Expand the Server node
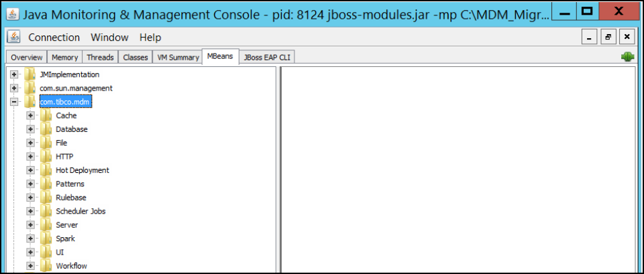 [30, 225]
